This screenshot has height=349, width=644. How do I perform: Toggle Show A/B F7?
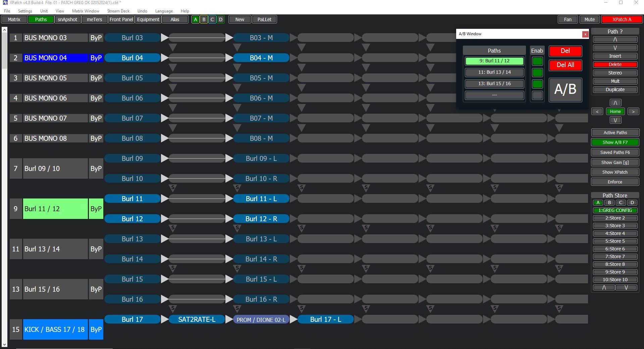(x=615, y=142)
